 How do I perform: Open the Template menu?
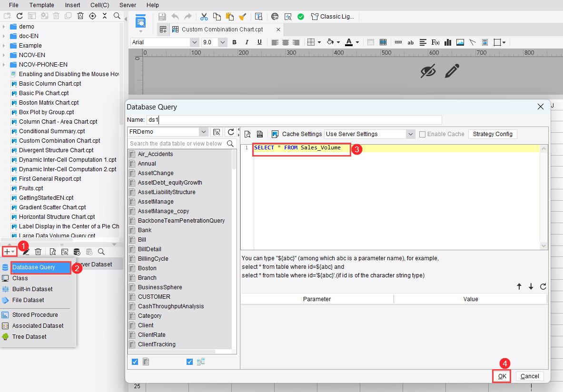tap(42, 5)
